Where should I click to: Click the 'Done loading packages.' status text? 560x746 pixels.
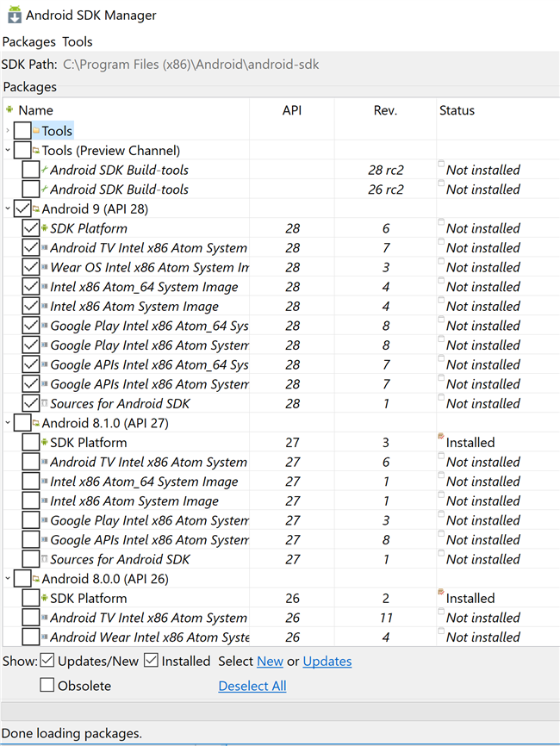pyautogui.click(x=72, y=733)
